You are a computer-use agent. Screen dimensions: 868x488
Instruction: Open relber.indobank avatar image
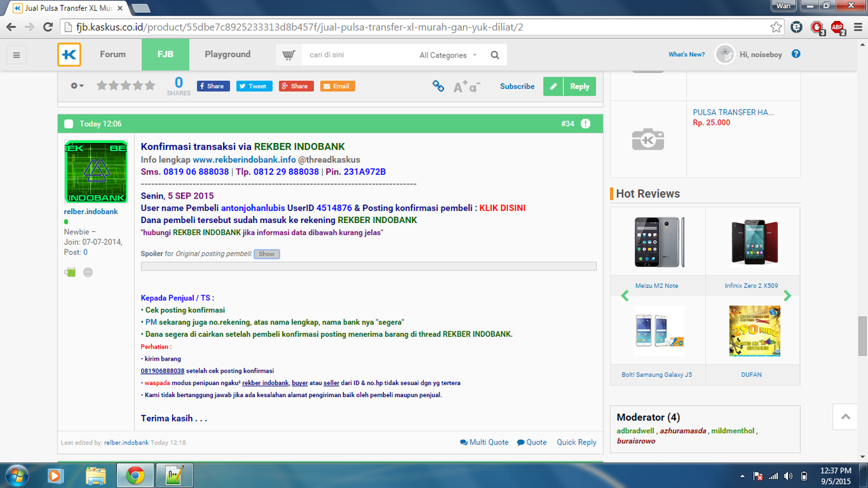click(x=96, y=172)
